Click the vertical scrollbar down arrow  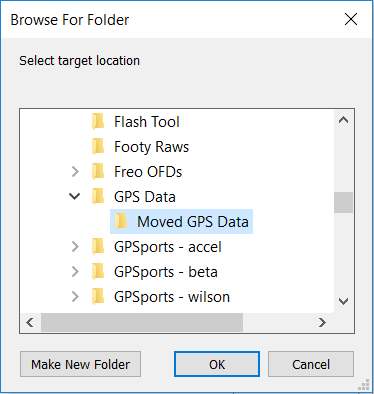pos(343,301)
